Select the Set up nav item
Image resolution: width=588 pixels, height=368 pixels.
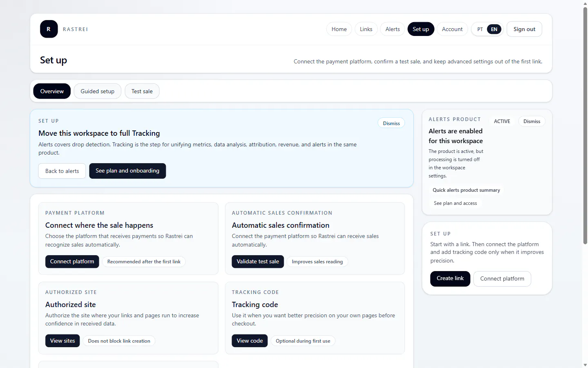point(421,29)
